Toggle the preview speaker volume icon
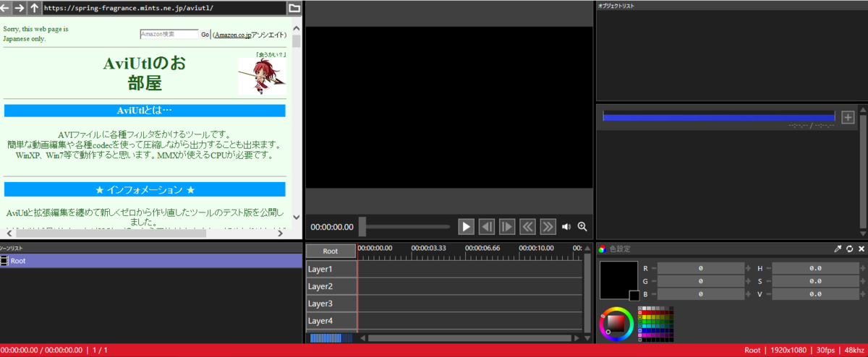Viewport: 868px width, 357px height. (x=566, y=227)
